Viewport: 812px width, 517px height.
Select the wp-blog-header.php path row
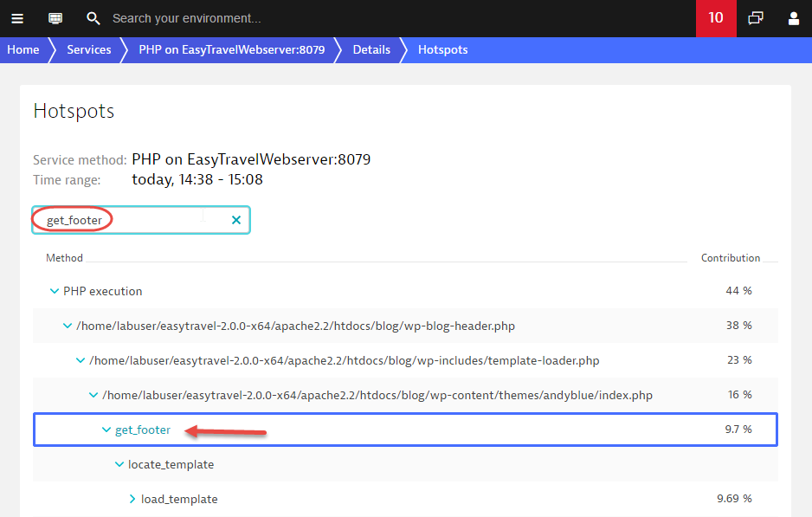click(295, 326)
